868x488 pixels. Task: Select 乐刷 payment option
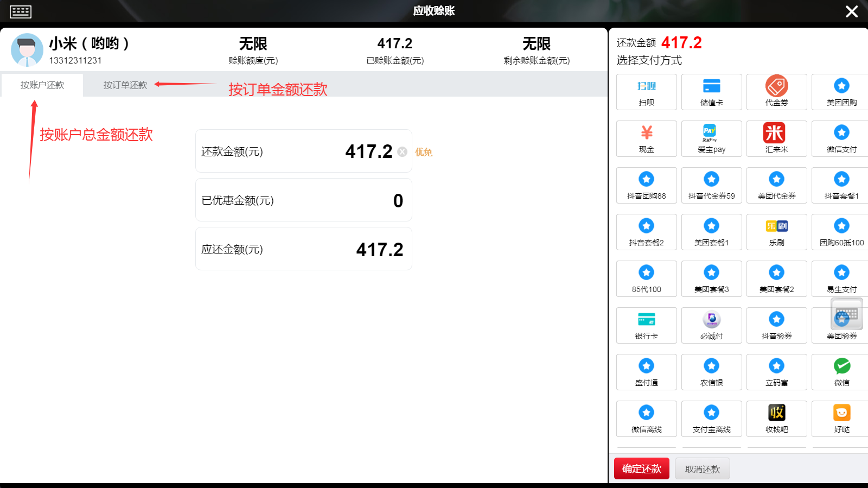(776, 232)
